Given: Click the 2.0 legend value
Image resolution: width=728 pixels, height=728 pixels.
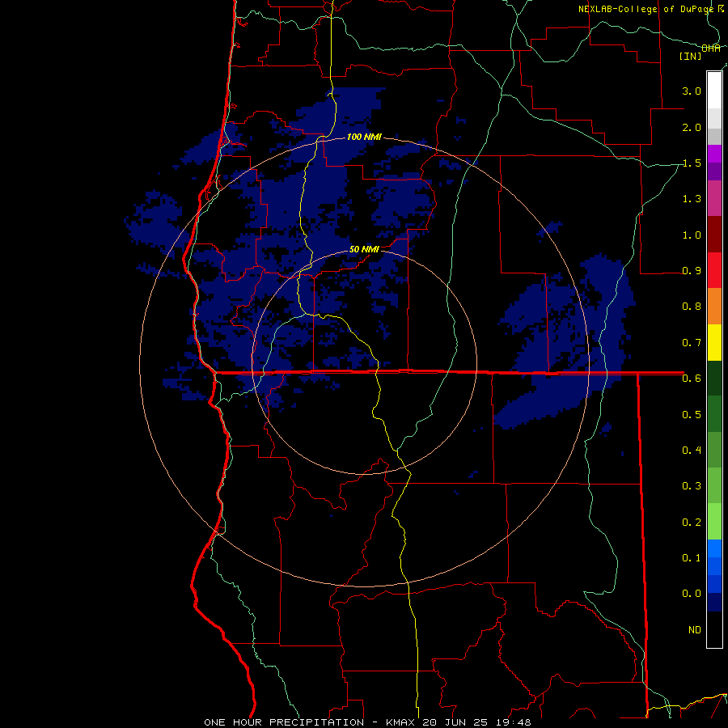Looking at the screenshot, I should [692, 127].
